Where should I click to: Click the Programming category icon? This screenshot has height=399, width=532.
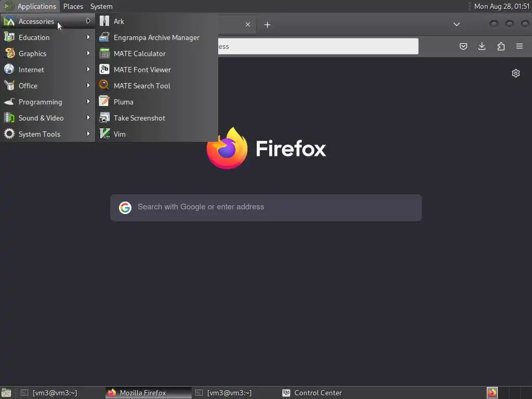click(9, 101)
